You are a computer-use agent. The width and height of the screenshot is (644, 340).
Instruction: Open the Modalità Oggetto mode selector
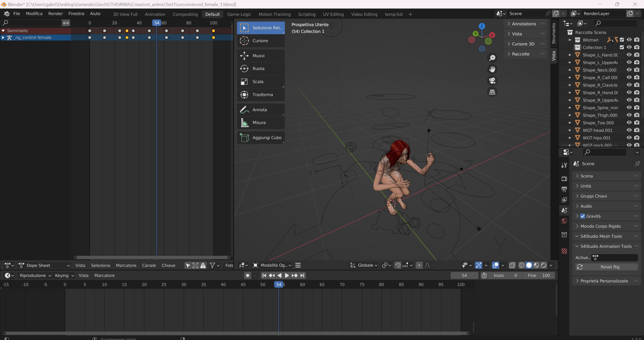(x=272, y=265)
